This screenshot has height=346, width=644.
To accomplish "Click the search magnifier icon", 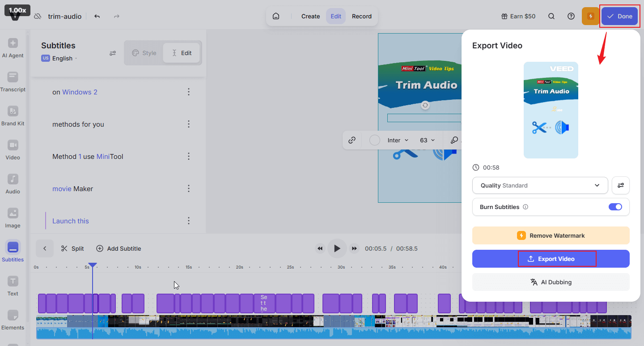I will 551,16.
